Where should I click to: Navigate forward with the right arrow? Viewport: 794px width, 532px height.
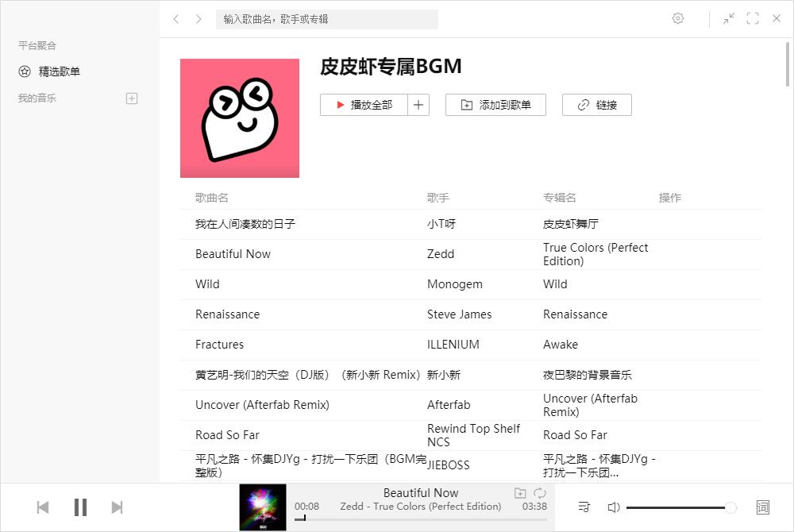click(x=198, y=19)
